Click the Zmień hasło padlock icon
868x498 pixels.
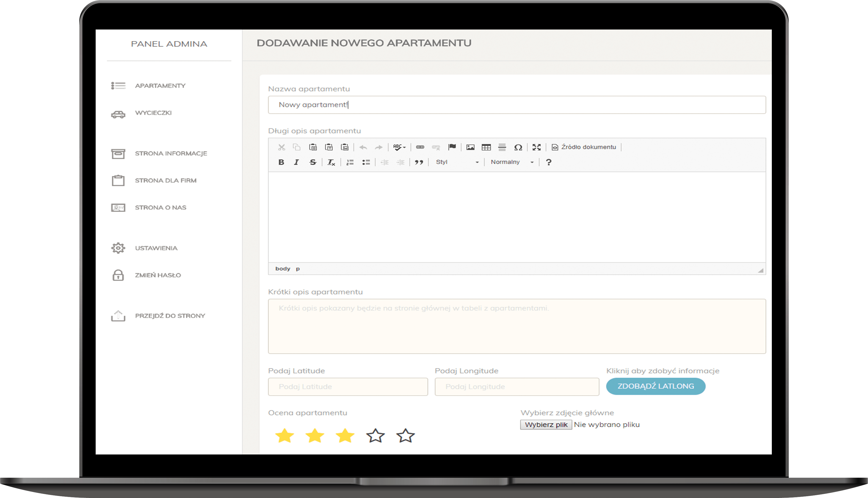point(118,275)
